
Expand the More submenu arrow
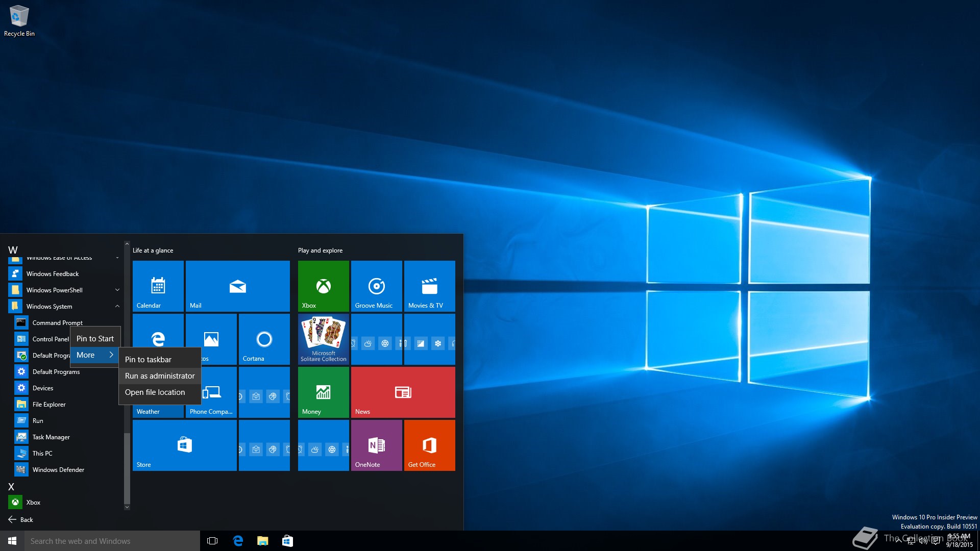click(111, 355)
